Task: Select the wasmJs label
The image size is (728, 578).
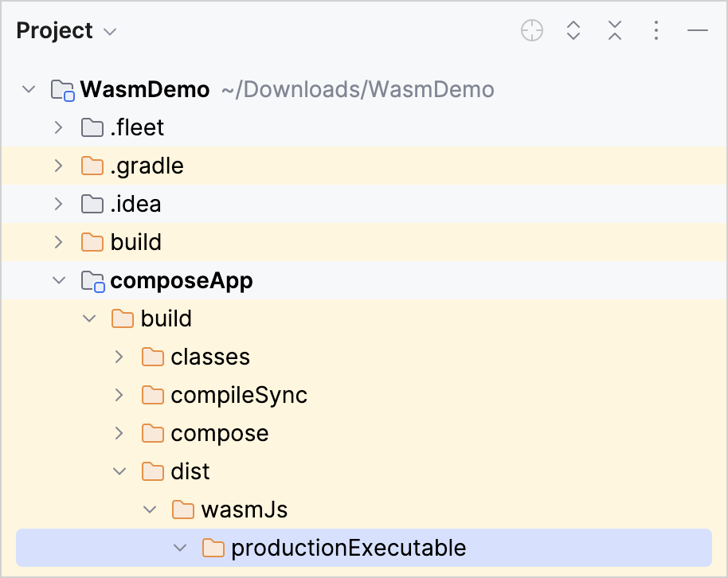Action: [245, 510]
